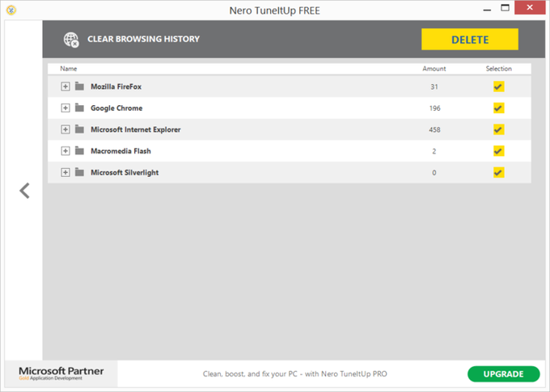Uncheck the Microsoft Internet Explorer checkbox

(x=498, y=129)
